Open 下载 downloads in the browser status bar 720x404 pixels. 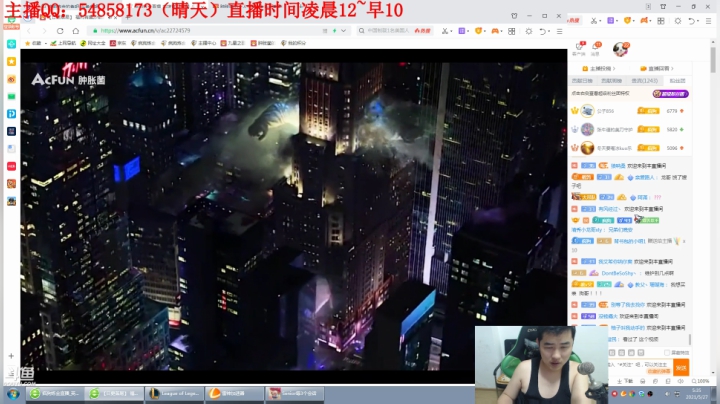coord(625,381)
